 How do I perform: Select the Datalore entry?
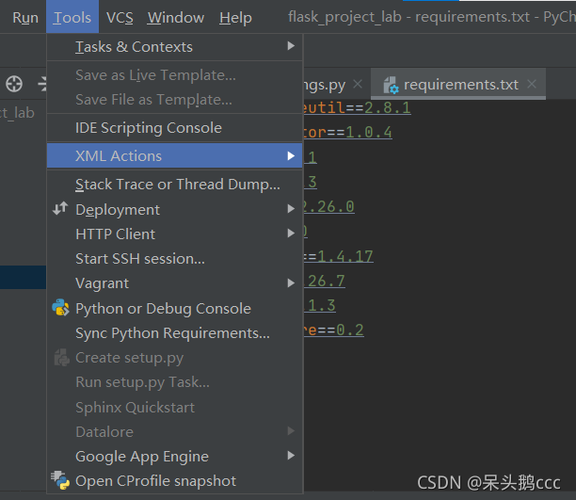[175, 432]
